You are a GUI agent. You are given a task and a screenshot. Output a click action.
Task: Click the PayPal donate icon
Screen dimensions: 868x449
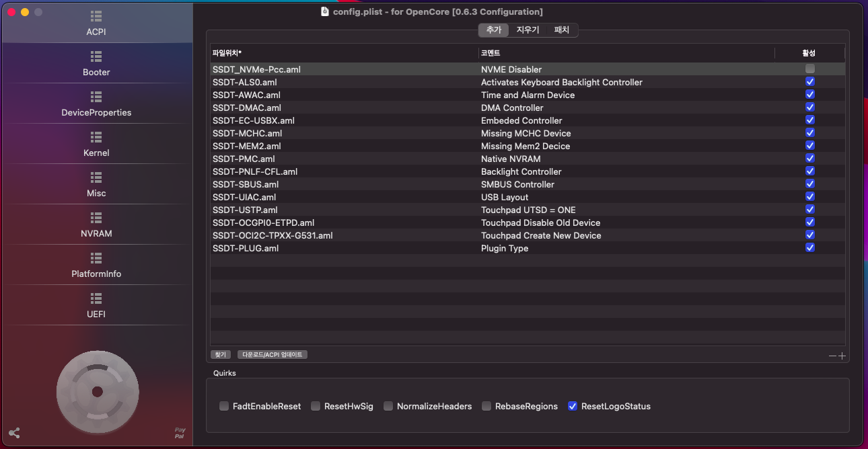pos(180,433)
